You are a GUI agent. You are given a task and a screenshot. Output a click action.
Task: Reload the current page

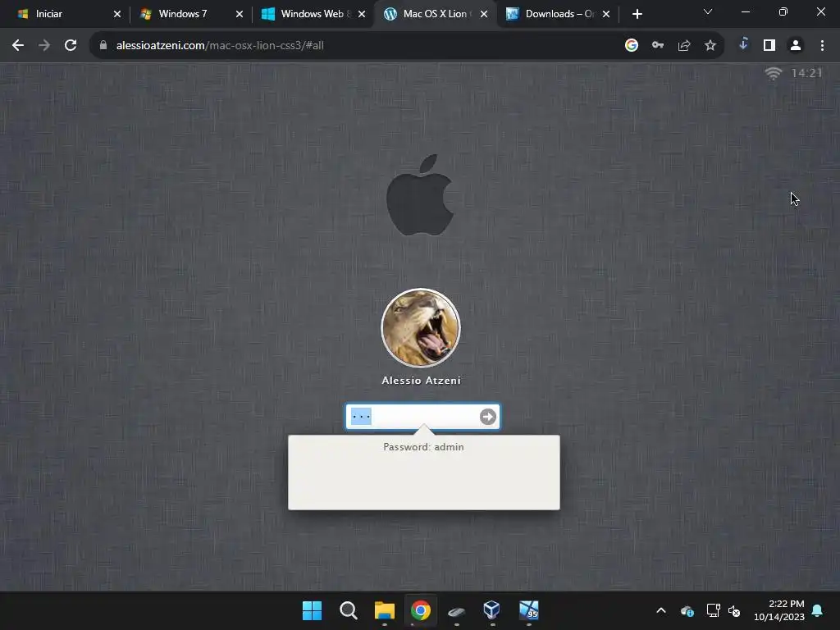click(71, 46)
